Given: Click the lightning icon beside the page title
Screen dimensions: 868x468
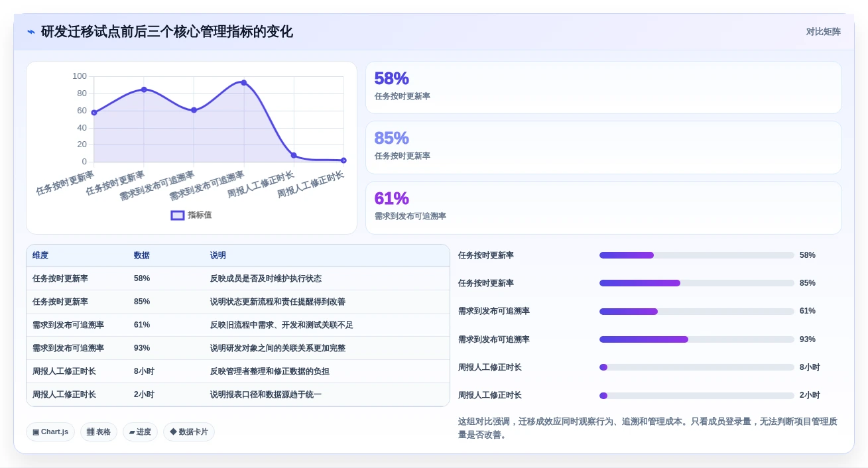Looking at the screenshot, I should click(31, 32).
